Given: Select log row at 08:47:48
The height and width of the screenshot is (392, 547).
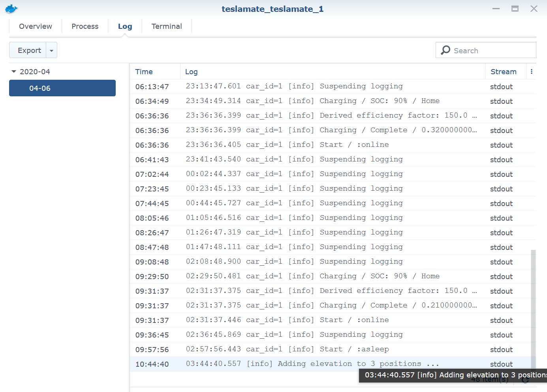Looking at the screenshot, I should (333, 247).
